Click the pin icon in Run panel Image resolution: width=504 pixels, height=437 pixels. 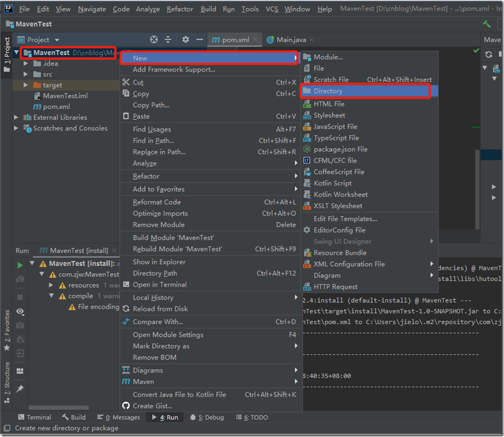click(20, 388)
